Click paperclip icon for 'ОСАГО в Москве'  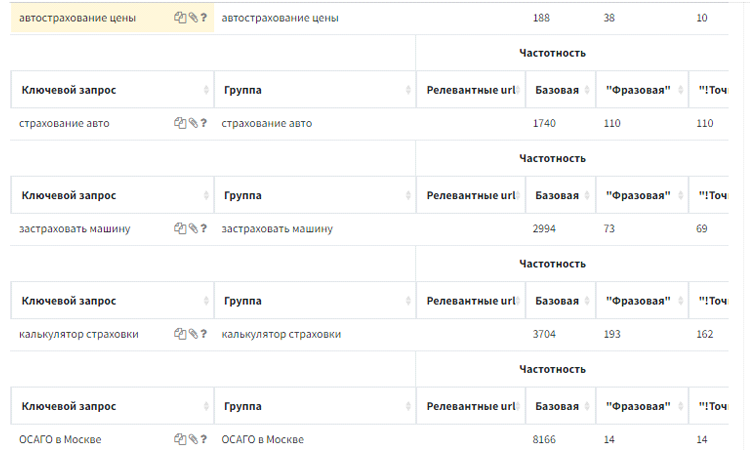[x=192, y=439]
